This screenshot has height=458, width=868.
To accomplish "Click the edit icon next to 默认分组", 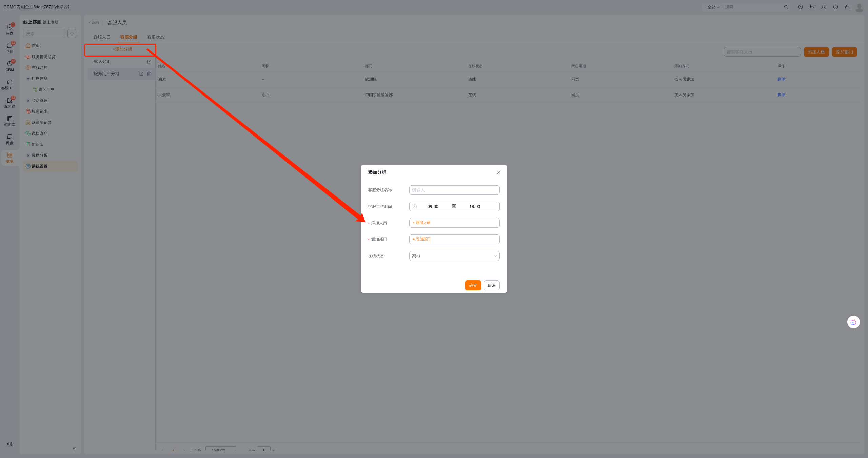I will point(149,62).
